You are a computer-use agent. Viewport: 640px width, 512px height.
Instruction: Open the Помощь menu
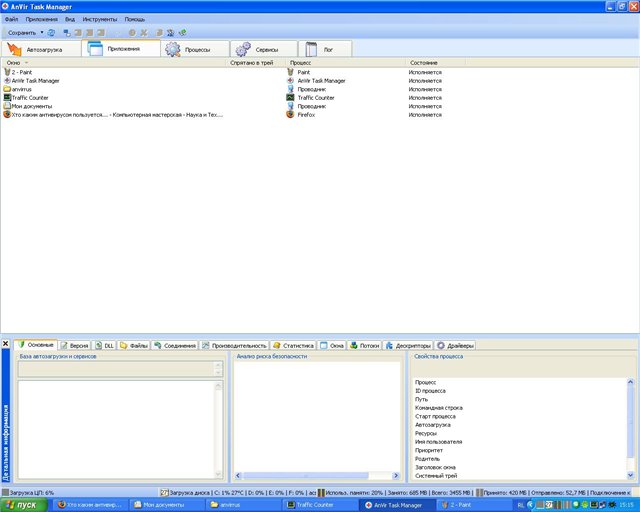pyautogui.click(x=135, y=19)
